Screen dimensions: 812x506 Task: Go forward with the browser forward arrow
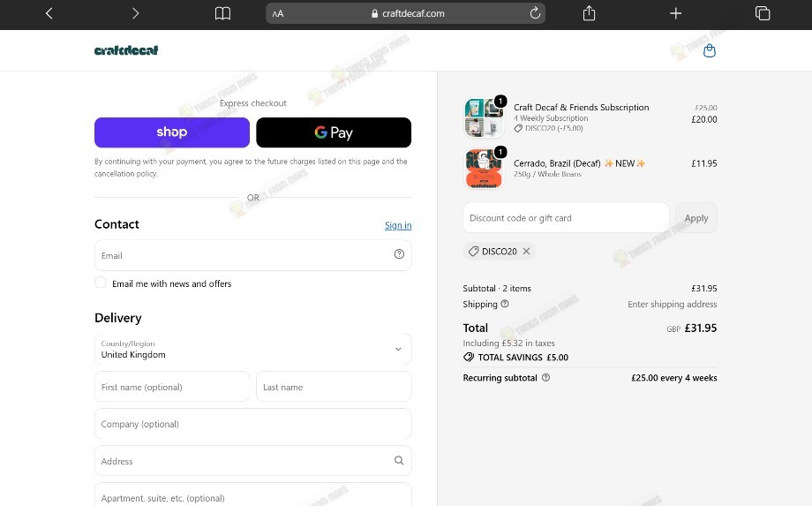(x=135, y=13)
